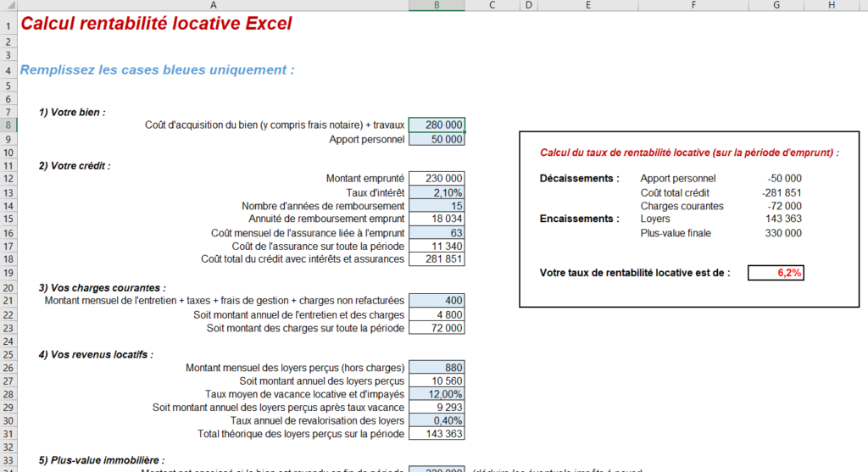Click repayment years cell 15
Viewport: 868px width, 472px height.
tap(437, 206)
